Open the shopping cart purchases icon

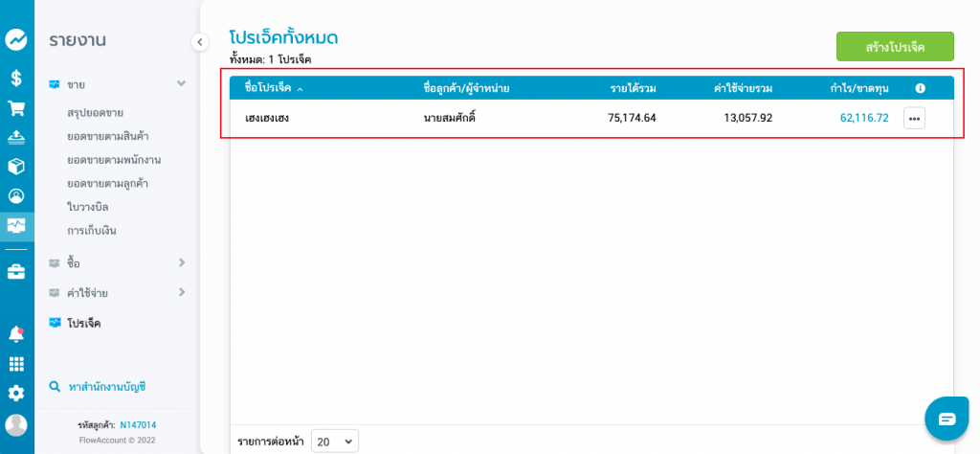coord(16,107)
